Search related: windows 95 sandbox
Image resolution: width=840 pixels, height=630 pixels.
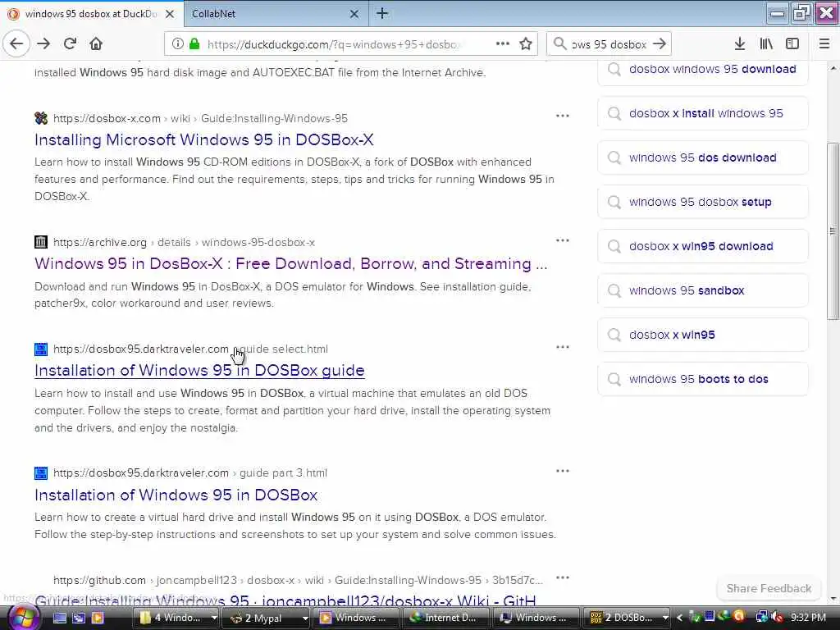coord(702,290)
